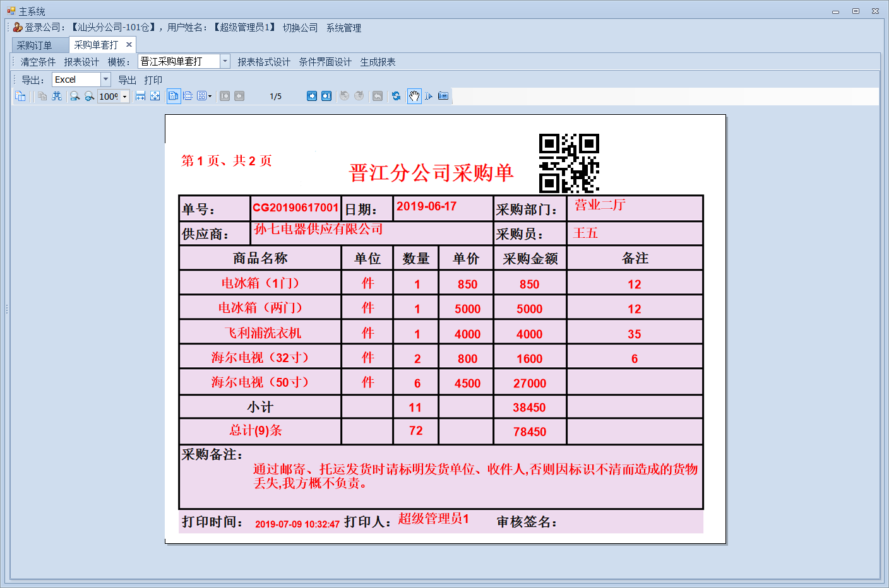889x588 pixels.
Task: Select the hand pan tool
Action: tap(414, 96)
